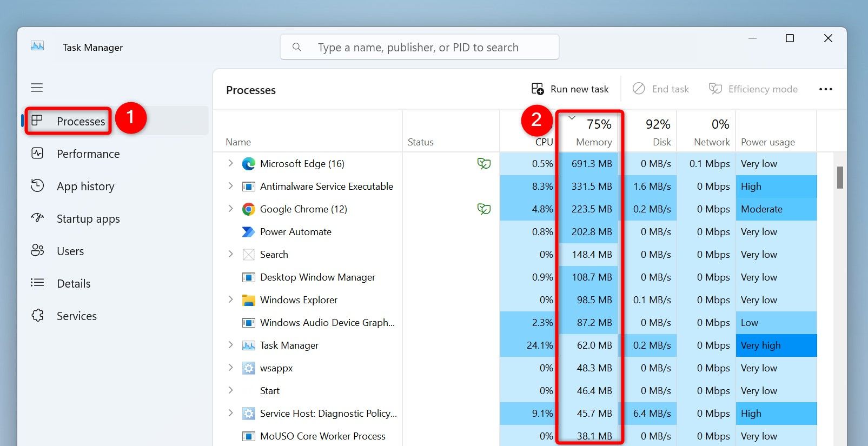Select the Processes tab in the sidebar
Viewport: 868px width, 446px height.
click(x=80, y=121)
